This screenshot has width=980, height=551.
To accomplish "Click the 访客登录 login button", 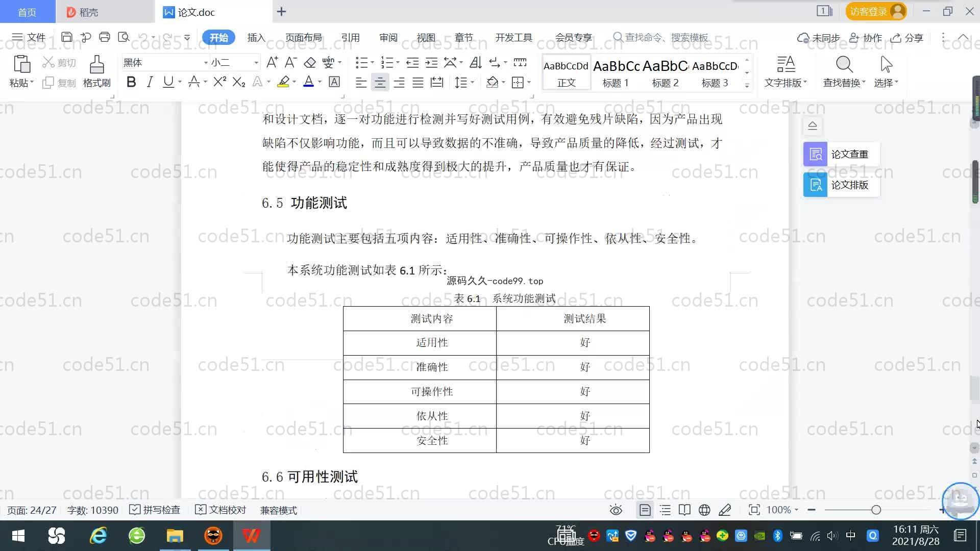I will [x=876, y=11].
